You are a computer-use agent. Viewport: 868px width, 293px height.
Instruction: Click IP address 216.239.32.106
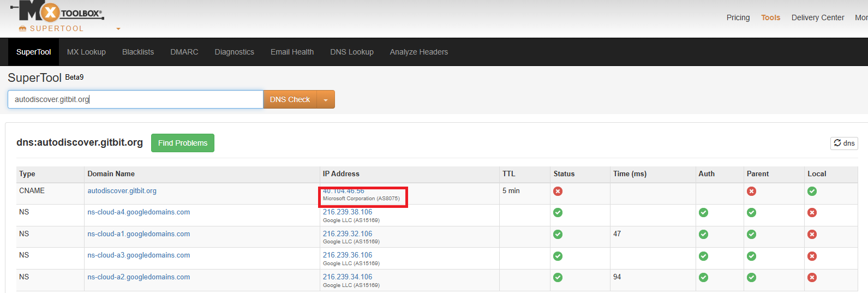click(348, 234)
